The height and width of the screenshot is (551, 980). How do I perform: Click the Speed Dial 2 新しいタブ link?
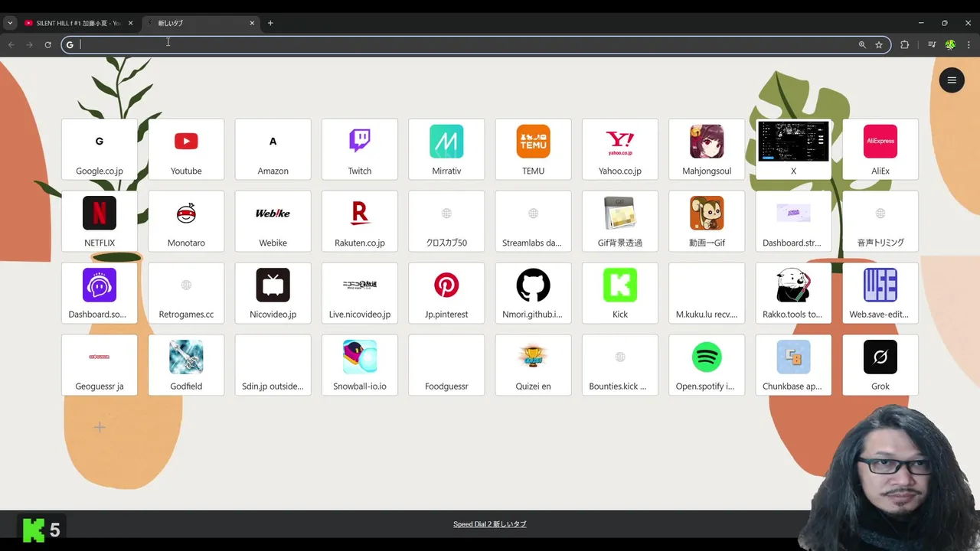[x=490, y=524]
